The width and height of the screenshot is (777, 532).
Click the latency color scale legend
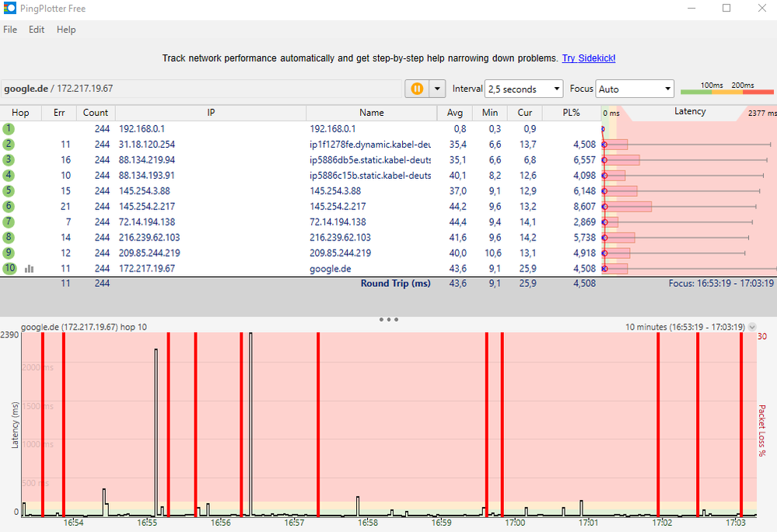[x=726, y=89]
